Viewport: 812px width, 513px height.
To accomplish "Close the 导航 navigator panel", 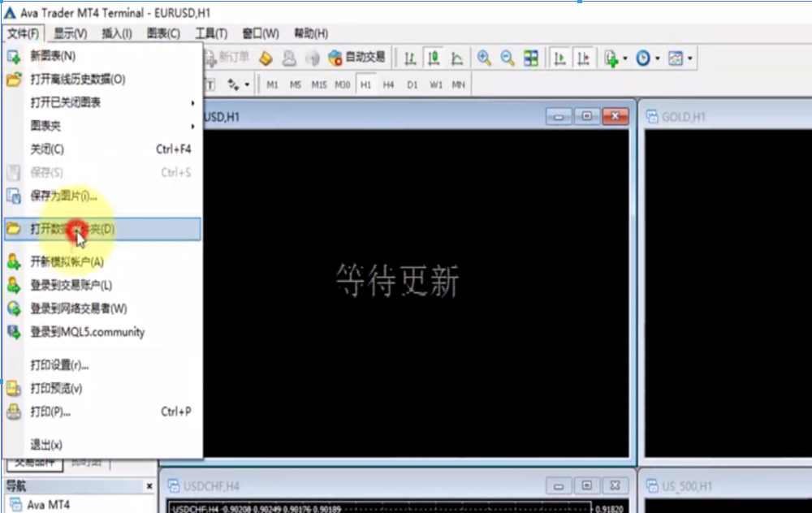I will click(149, 486).
